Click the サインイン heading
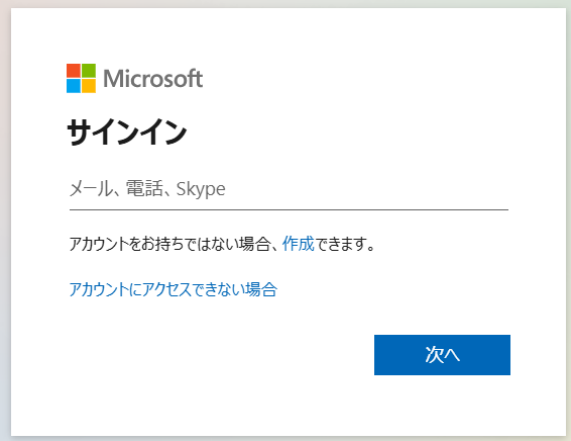This screenshot has height=441, width=571. pos(127,133)
